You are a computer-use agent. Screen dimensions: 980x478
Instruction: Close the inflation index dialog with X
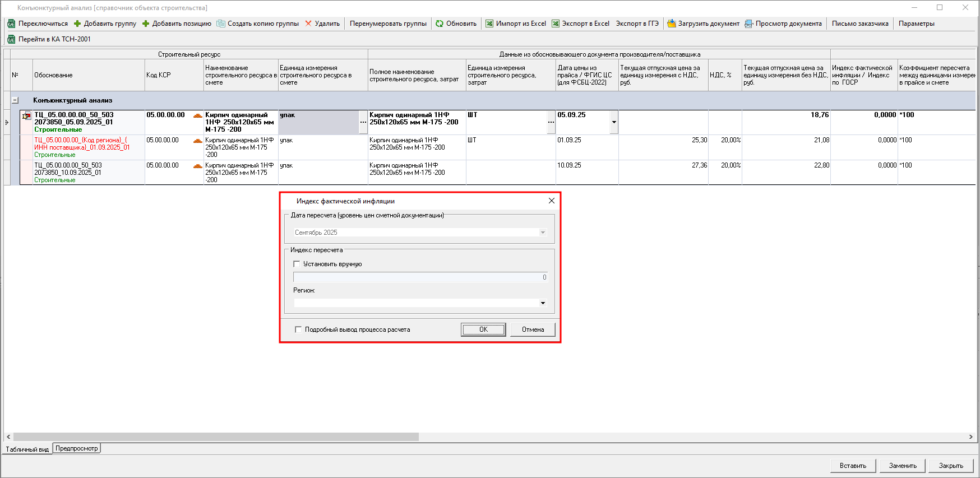point(552,201)
